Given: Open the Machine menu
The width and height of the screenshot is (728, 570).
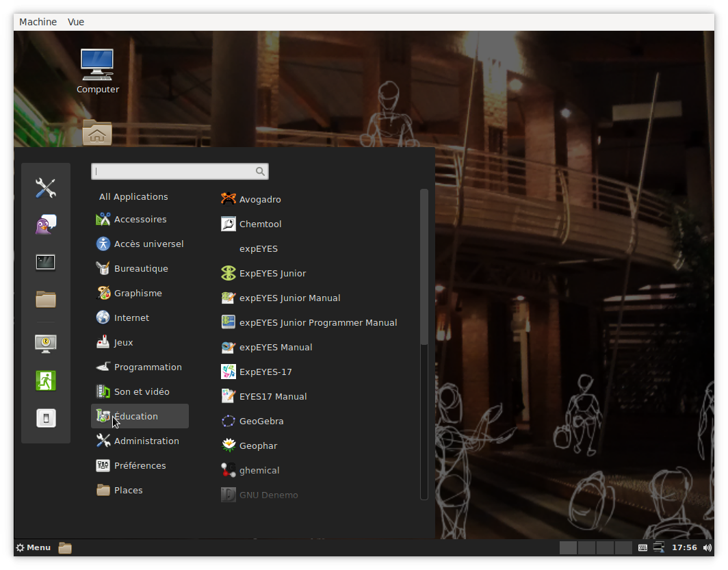Looking at the screenshot, I should [38, 22].
